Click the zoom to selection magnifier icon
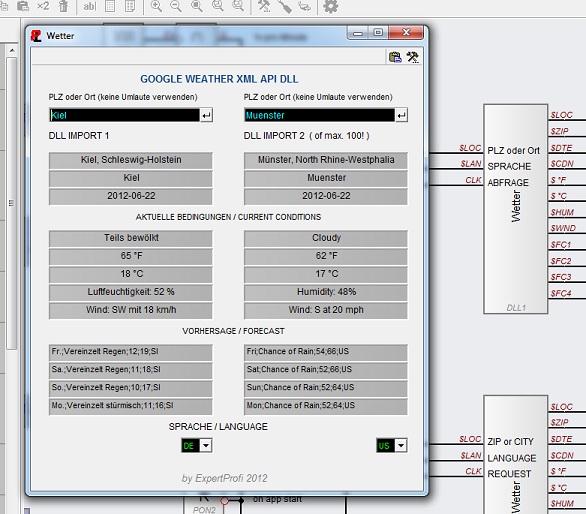This screenshot has width=586, height=514. pos(197,6)
